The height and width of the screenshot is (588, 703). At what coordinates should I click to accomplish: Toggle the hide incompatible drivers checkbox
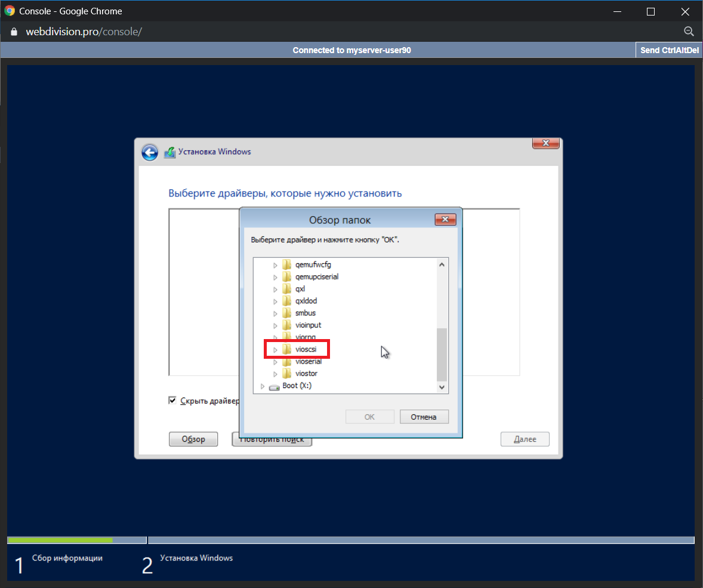[x=172, y=401]
